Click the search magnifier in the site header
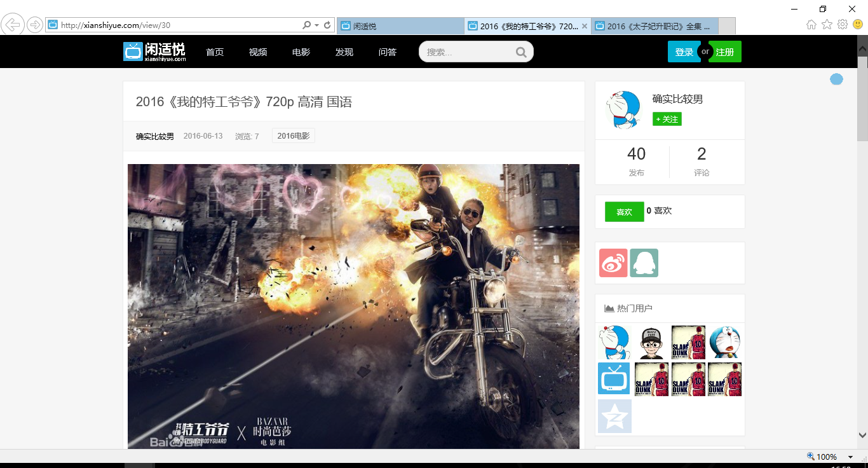The height and width of the screenshot is (468, 868). coord(521,52)
